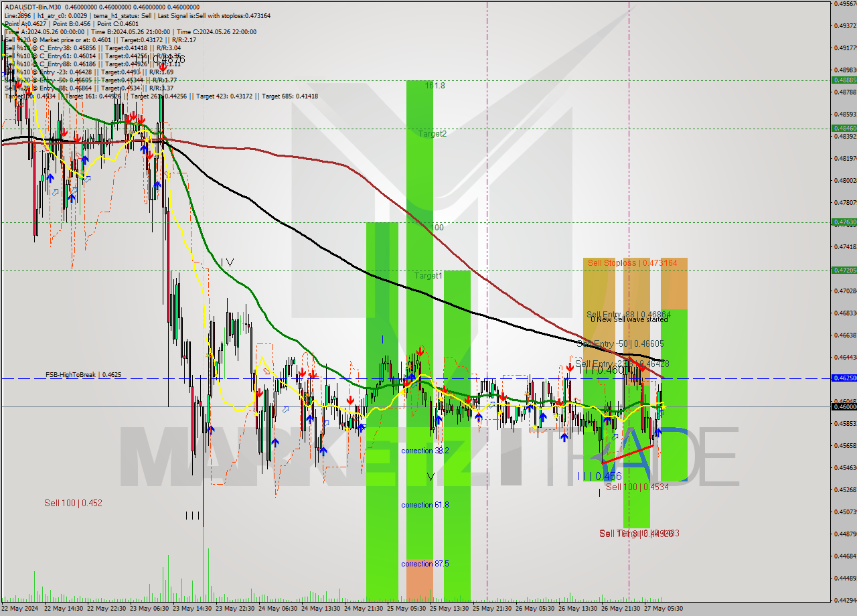The width and height of the screenshot is (857, 616).
Task: Click the '22 May 14:30' time axis label
Action: tap(65, 609)
